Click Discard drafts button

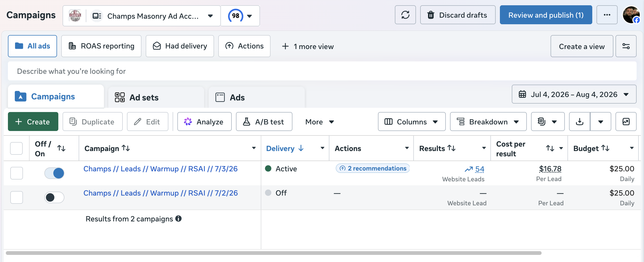pos(458,15)
